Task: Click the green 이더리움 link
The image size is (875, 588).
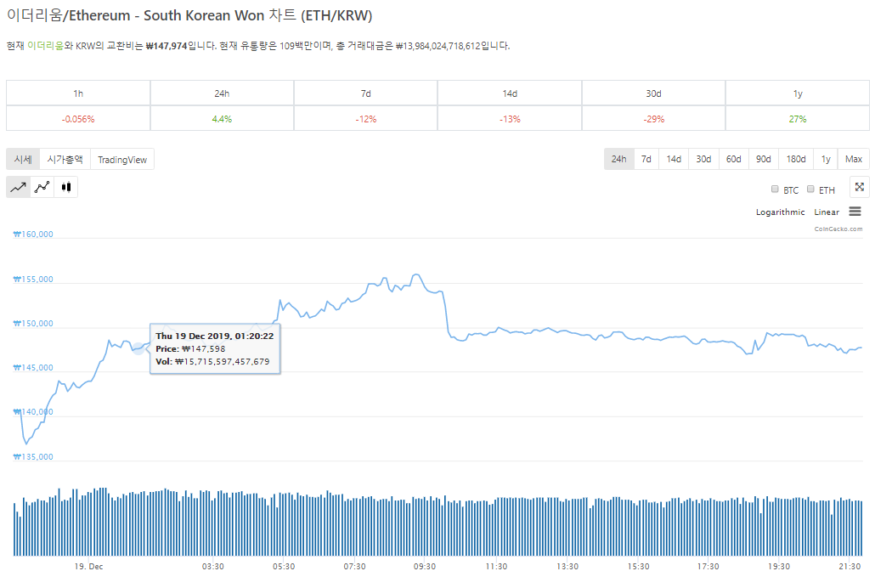Action: click(46, 46)
